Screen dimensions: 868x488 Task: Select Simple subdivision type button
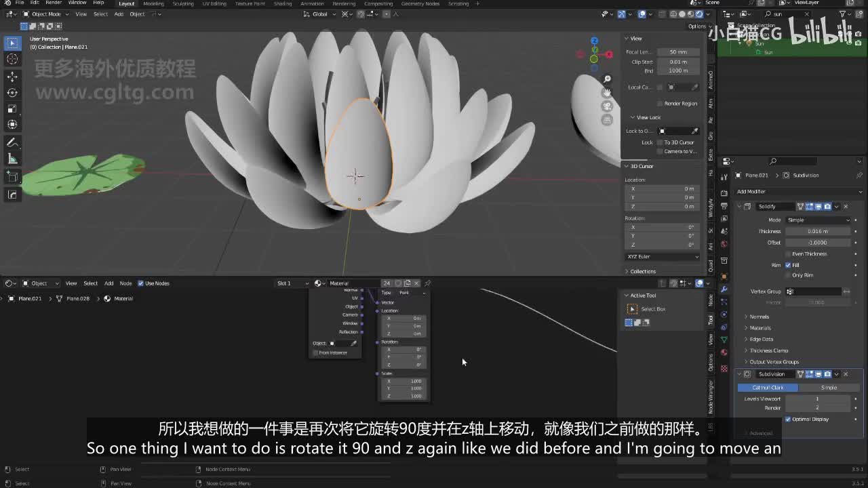point(829,388)
